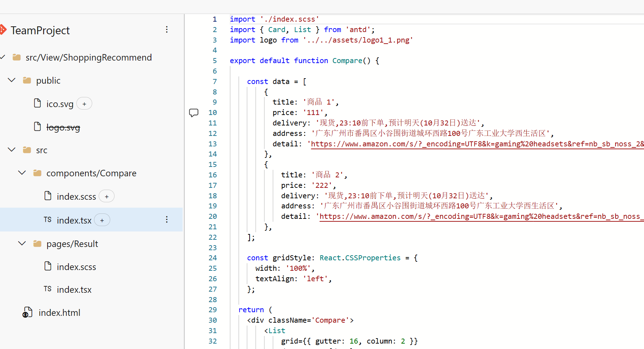Click the components/Compare folder icon
644x349 pixels.
click(x=37, y=173)
